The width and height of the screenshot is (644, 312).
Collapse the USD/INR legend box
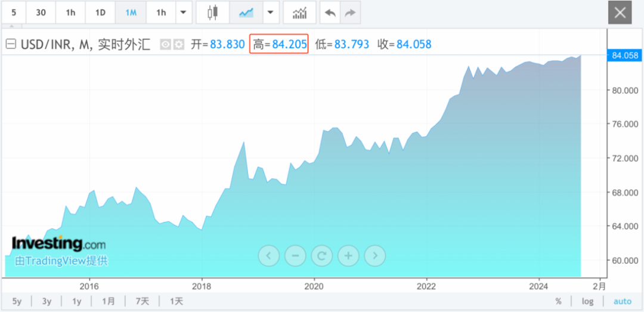(10, 44)
